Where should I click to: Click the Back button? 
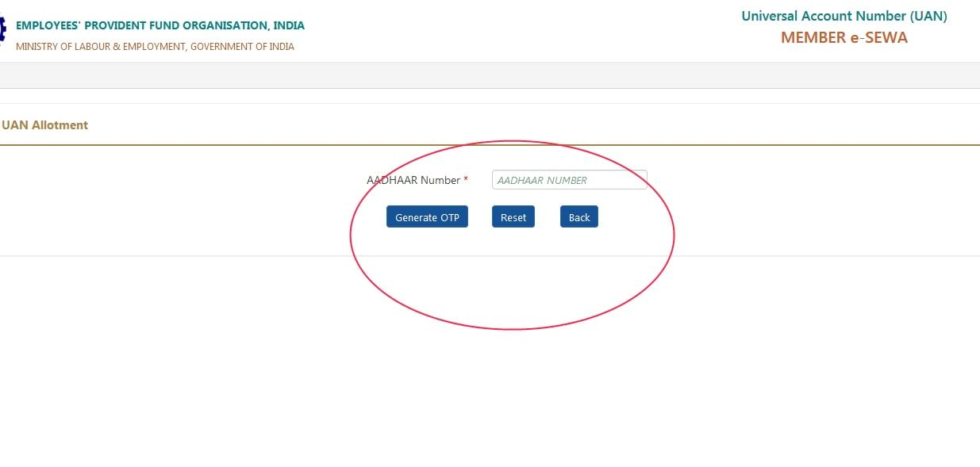pyautogui.click(x=578, y=216)
